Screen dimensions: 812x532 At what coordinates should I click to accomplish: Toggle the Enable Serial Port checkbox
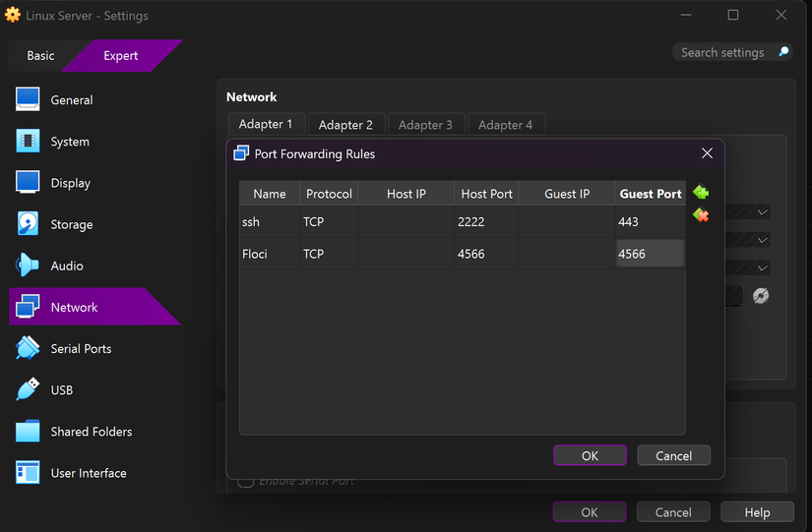pyautogui.click(x=245, y=483)
